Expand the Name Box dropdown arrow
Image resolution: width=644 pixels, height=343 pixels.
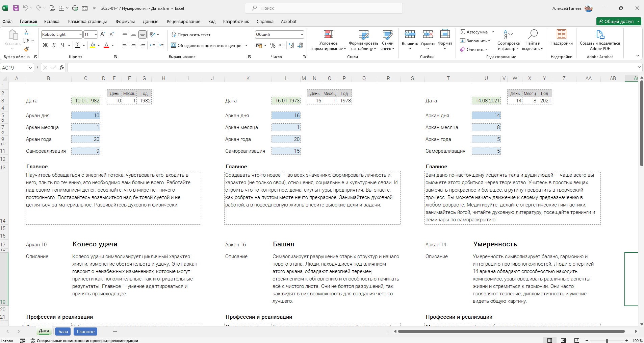click(x=30, y=68)
